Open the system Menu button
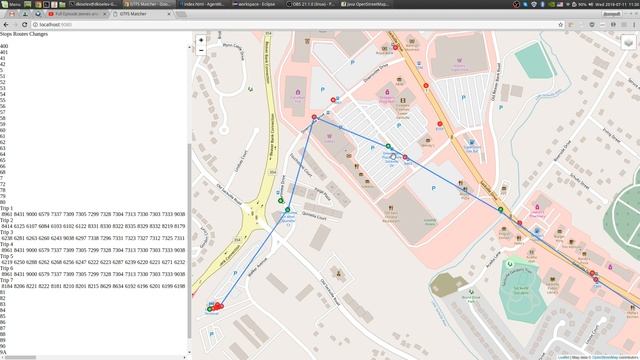640x360 pixels. pos(11,4)
